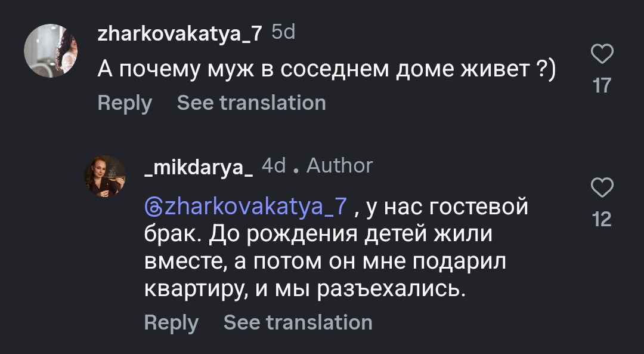Viewport: 644px width, 354px height.
Task: Open the @zharkovakatya_7 mention link
Action: click(246, 207)
